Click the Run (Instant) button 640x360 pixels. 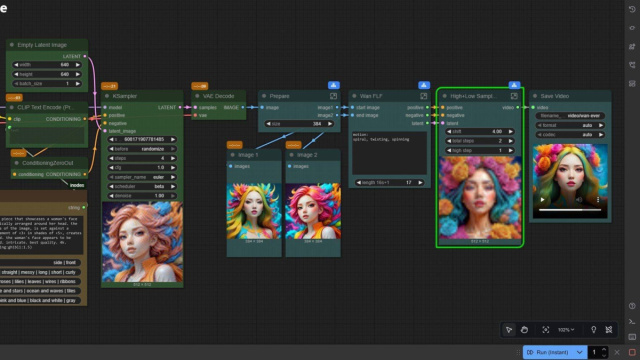tap(549, 352)
